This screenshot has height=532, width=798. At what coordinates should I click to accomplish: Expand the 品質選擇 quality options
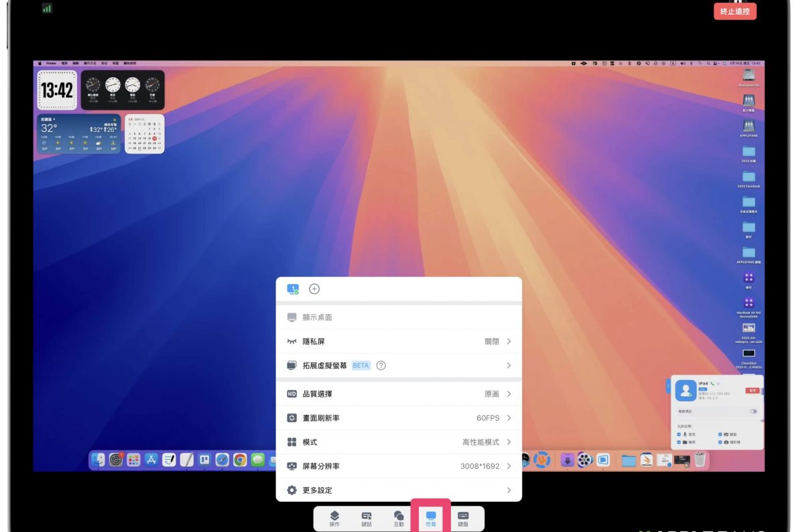pos(399,394)
